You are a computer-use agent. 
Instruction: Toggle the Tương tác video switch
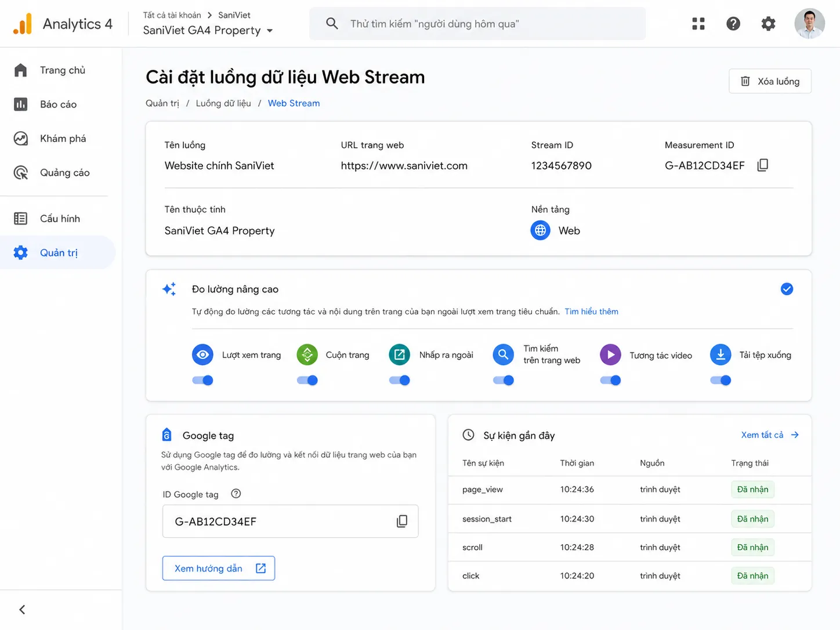[x=610, y=381]
